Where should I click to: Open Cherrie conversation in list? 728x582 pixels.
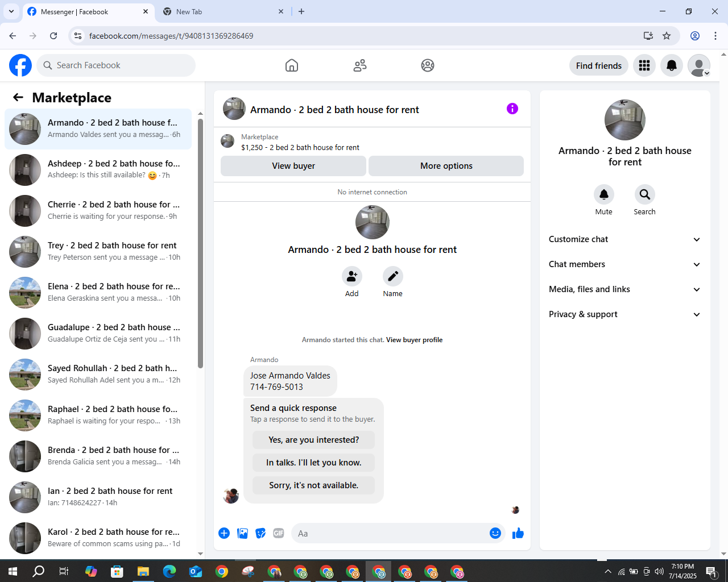click(98, 211)
